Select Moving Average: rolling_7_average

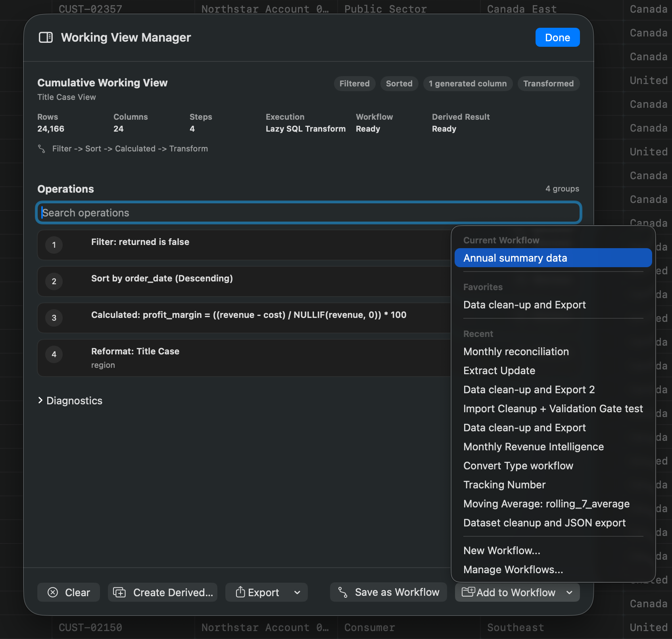click(x=553, y=504)
